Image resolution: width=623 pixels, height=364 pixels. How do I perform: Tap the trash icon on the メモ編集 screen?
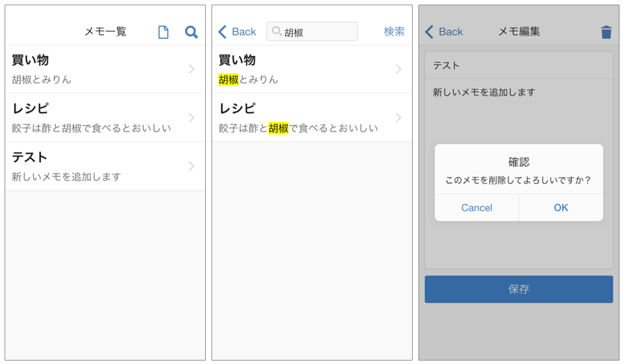[606, 32]
